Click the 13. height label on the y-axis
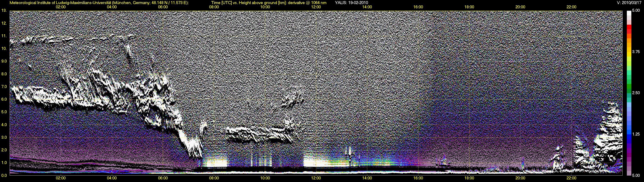 coord(4,10)
